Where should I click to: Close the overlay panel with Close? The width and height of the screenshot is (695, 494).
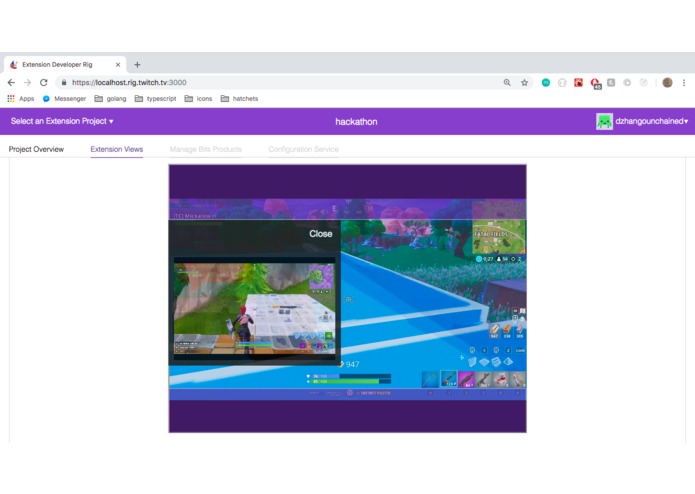pos(320,233)
